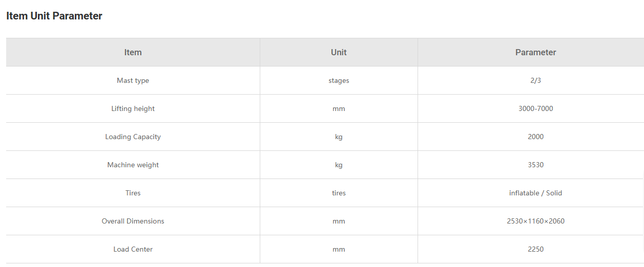Click the Loading Capacity cell
The width and height of the screenshot is (644, 267).
pos(133,137)
